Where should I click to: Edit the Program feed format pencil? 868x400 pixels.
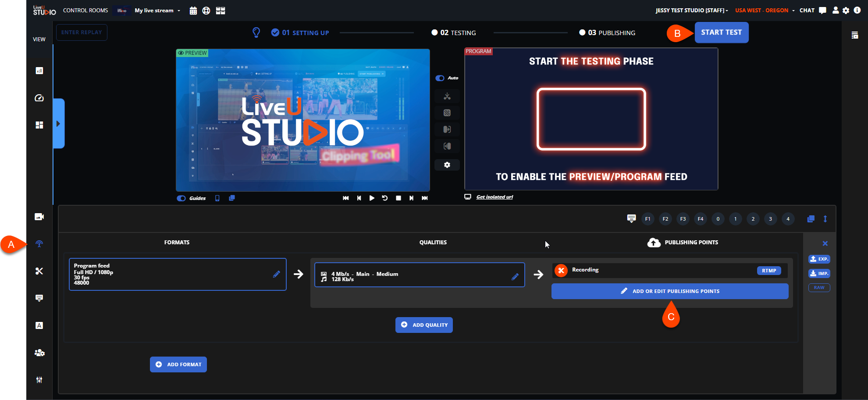[x=277, y=274]
